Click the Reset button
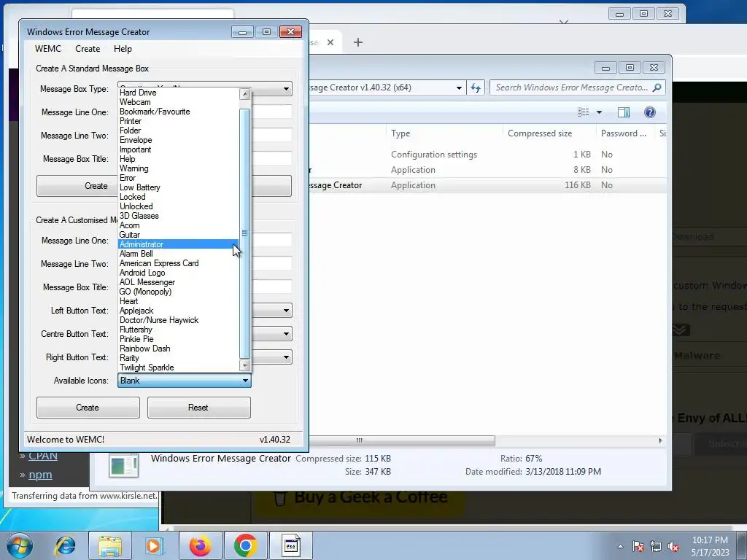Viewport: 747px width, 560px height. tap(198, 408)
